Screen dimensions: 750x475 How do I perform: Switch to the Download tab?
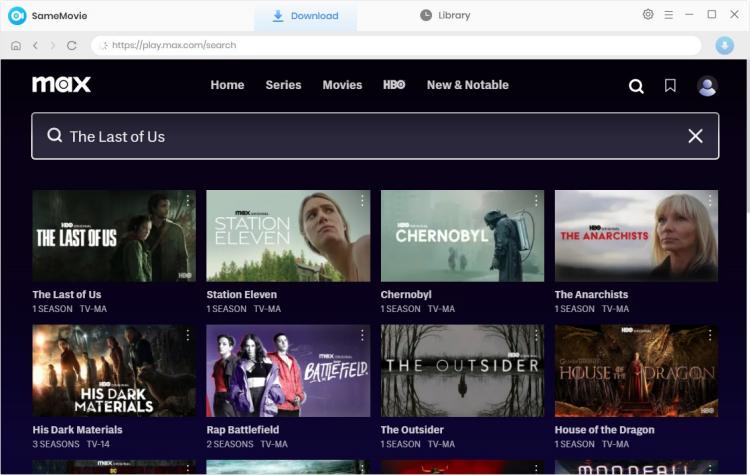[305, 16]
